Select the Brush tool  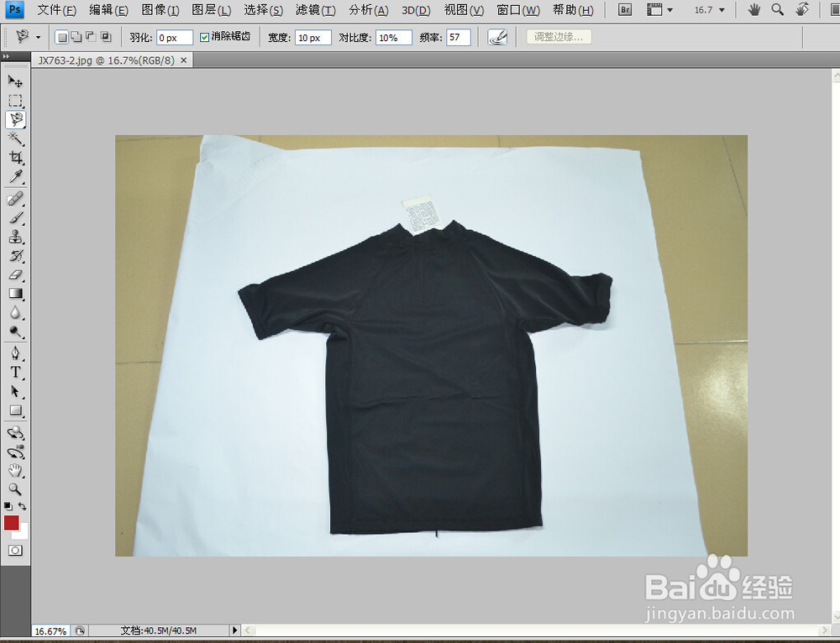(x=15, y=218)
